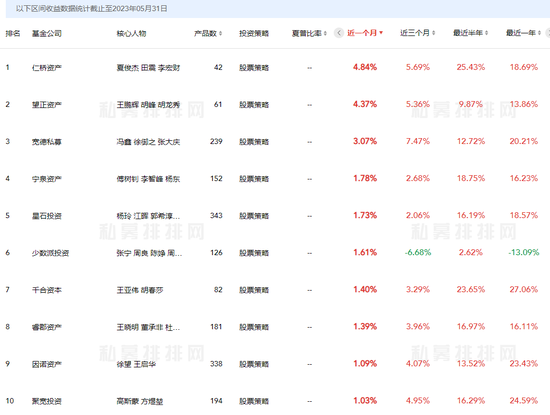Open fund company 千合资本
The width and height of the screenshot is (550, 415).
click(x=47, y=290)
